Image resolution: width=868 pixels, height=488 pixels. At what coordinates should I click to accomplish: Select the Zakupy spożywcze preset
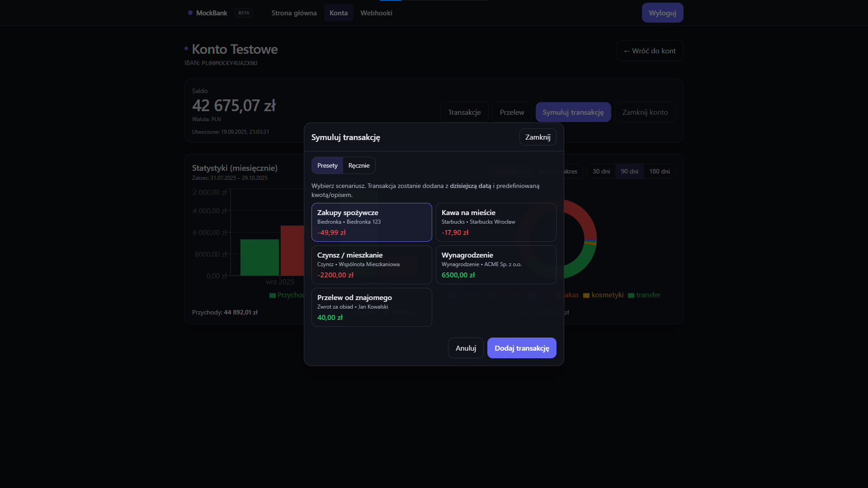372,222
